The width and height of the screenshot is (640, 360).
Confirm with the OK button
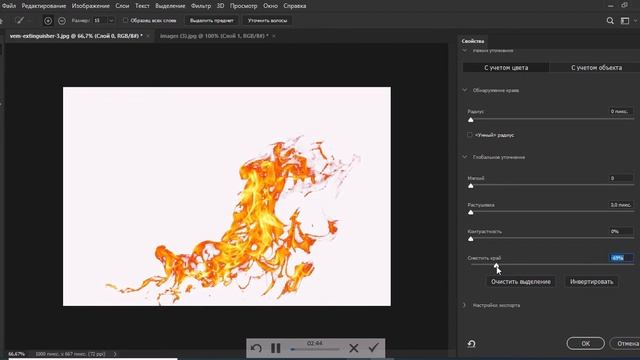coord(585,343)
